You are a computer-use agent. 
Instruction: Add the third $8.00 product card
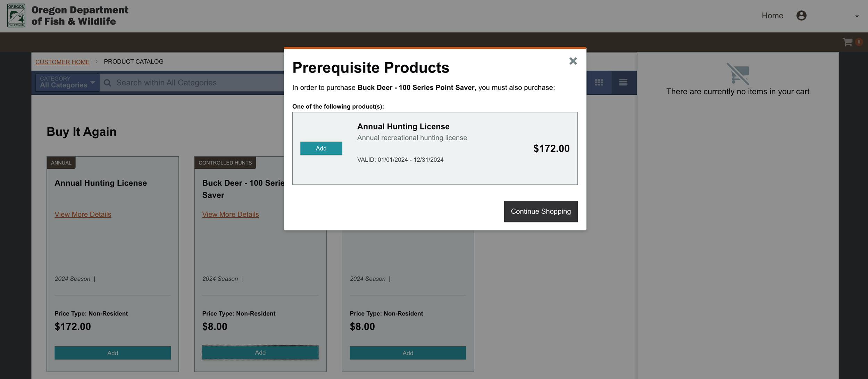pos(408,353)
